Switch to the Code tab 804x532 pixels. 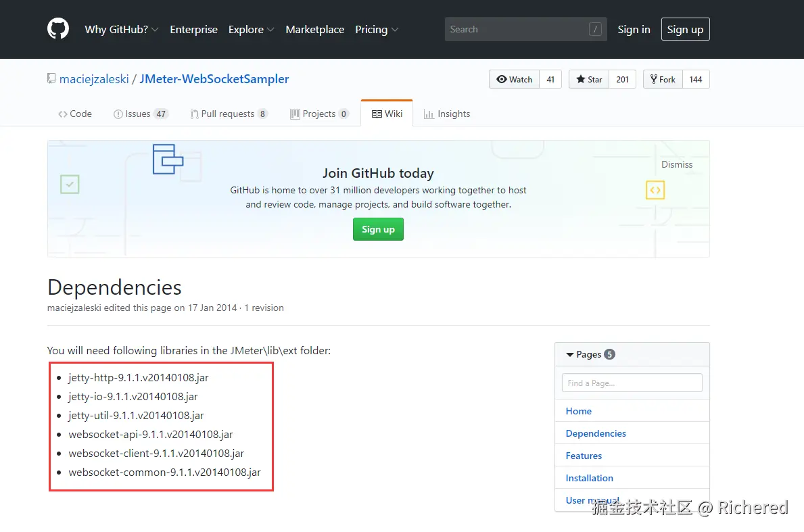pyautogui.click(x=75, y=114)
